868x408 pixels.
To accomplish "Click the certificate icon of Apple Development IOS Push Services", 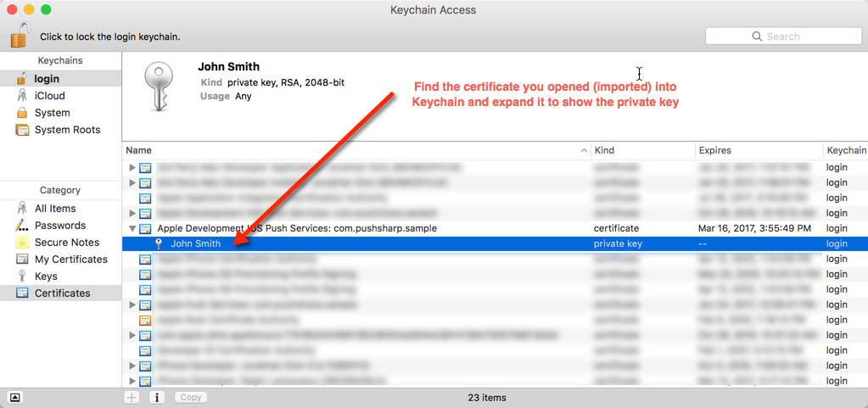I will click(145, 229).
